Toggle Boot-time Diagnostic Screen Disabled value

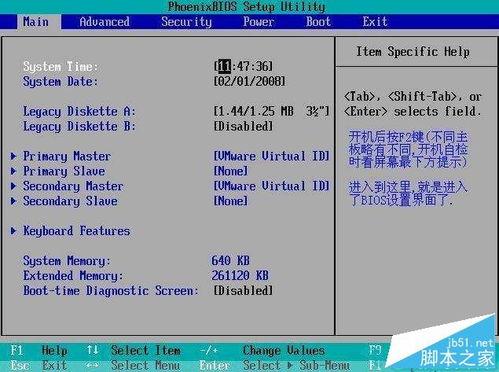click(x=243, y=290)
